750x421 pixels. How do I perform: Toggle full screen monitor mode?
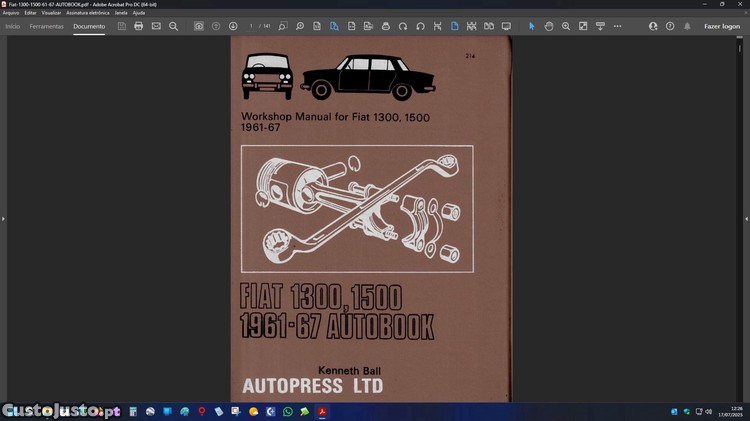pos(506,26)
